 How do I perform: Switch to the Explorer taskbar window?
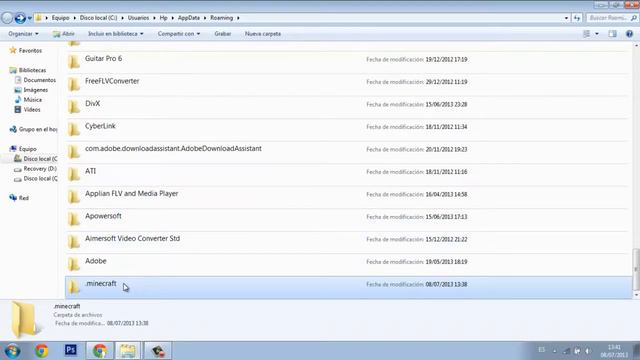click(128, 351)
